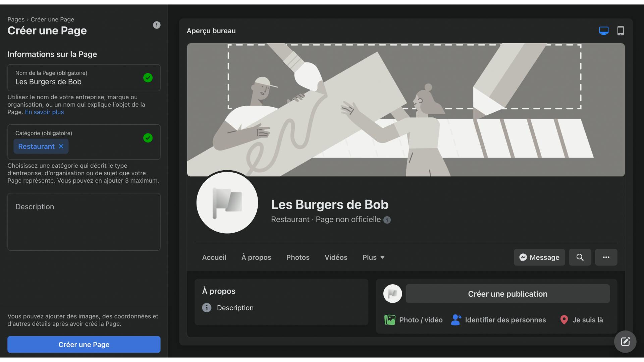Open the Accueil tab
The height and width of the screenshot is (362, 644).
[214, 257]
